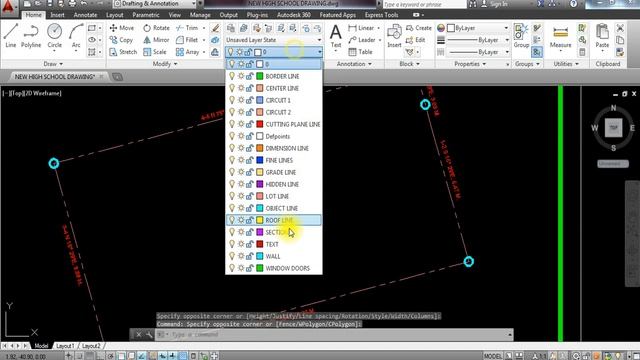Insert a Table annotation

coord(360,52)
